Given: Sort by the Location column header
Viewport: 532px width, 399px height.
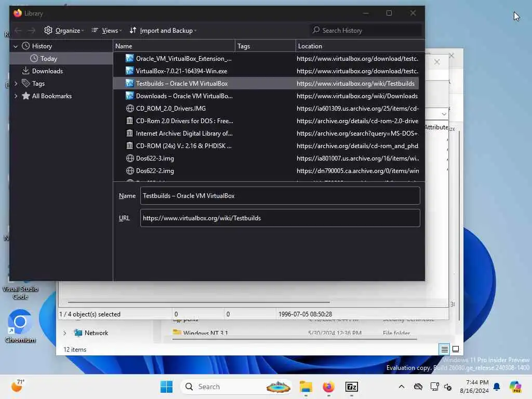Looking at the screenshot, I should [x=360, y=46].
